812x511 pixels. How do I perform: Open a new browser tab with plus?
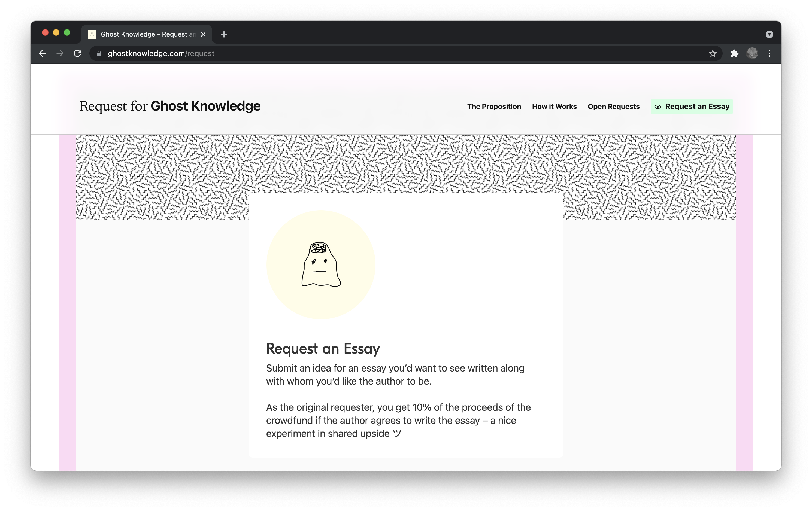pyautogui.click(x=223, y=34)
